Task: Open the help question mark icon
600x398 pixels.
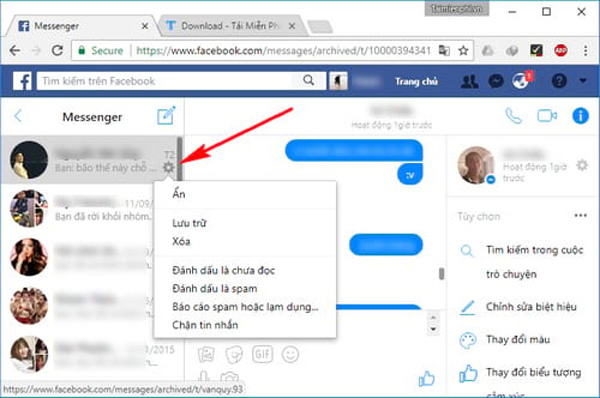Action: pyautogui.click(x=559, y=81)
